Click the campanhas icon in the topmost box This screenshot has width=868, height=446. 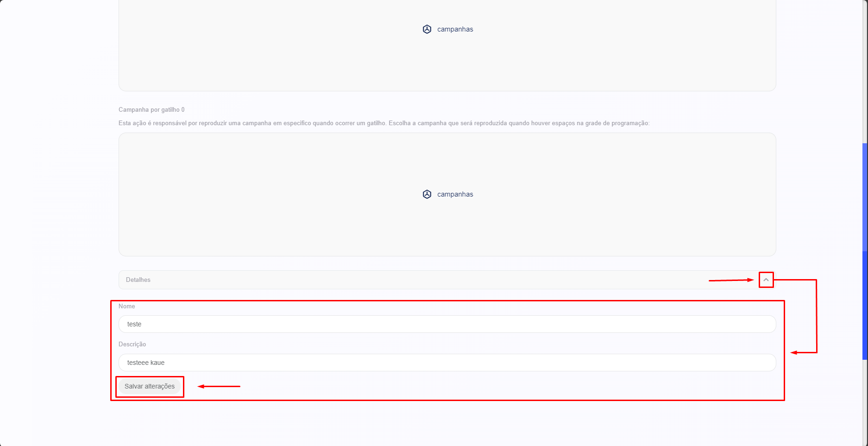click(427, 29)
